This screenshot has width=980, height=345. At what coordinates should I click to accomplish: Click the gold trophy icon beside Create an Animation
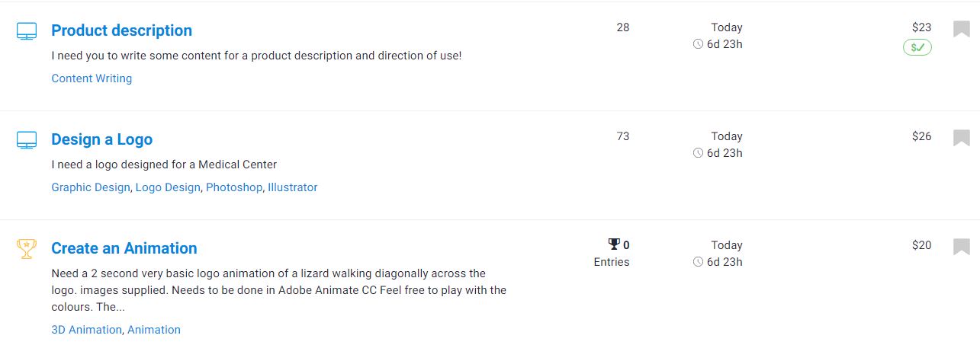coord(27,249)
